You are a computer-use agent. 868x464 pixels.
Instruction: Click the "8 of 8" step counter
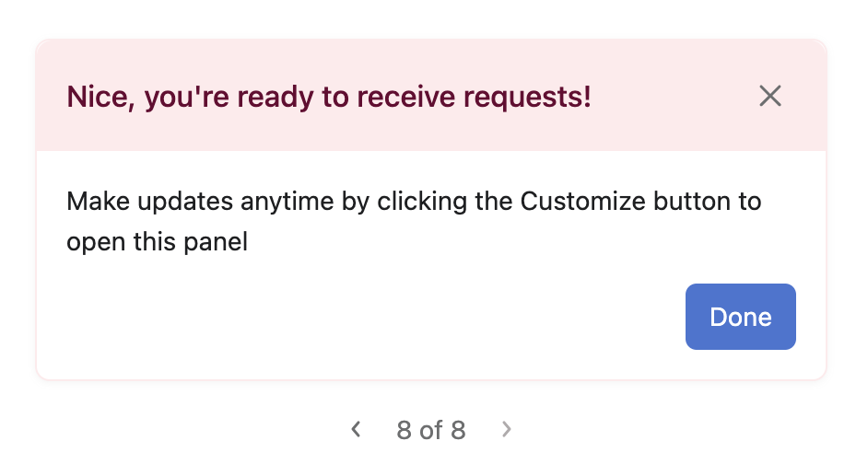click(x=430, y=430)
